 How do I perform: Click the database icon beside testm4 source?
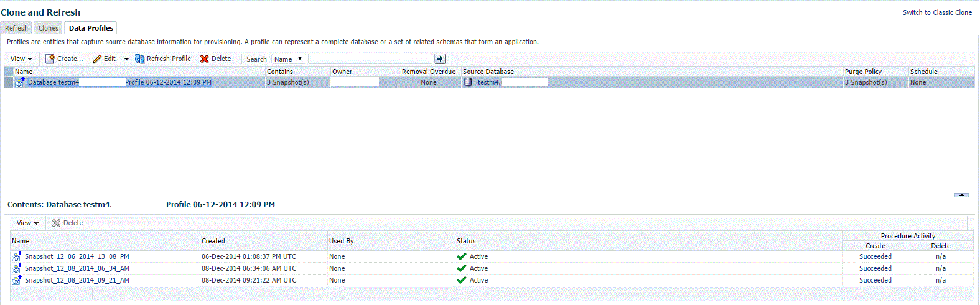[468, 82]
